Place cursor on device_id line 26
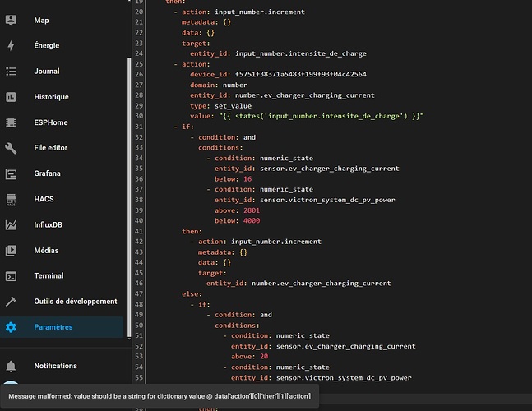This screenshot has height=411, width=532. click(x=278, y=74)
